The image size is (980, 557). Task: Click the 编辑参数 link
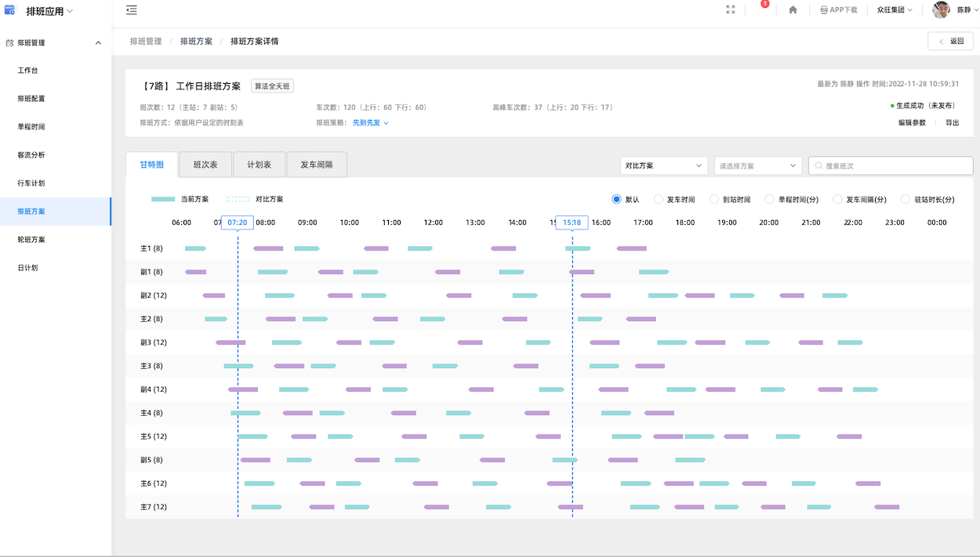click(912, 123)
